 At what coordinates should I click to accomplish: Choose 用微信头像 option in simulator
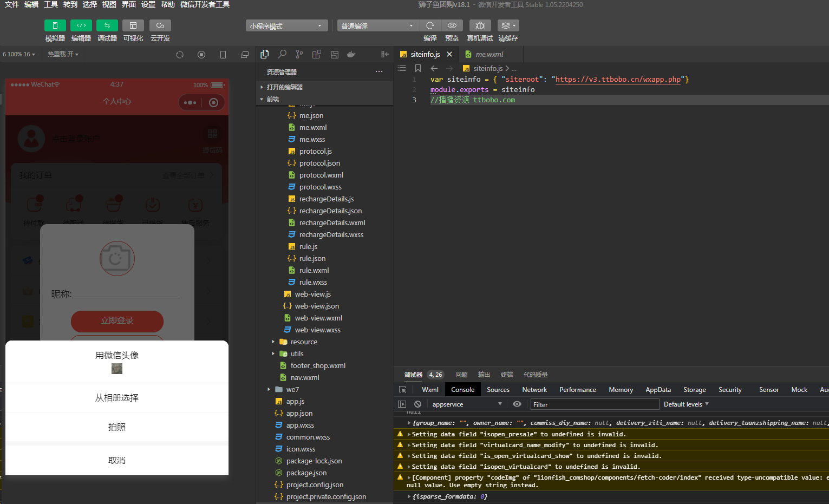(x=117, y=362)
